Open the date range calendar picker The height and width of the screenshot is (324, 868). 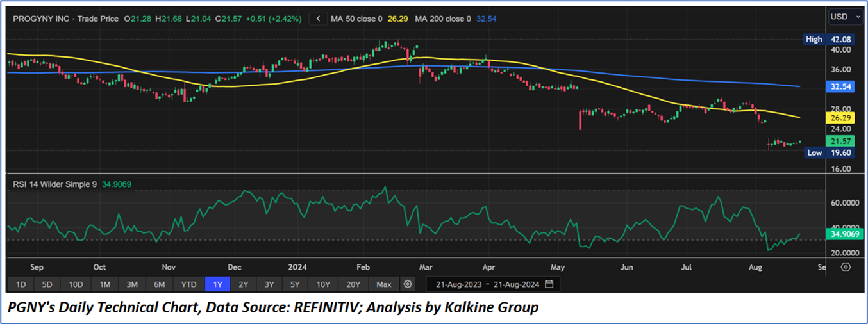click(x=549, y=284)
